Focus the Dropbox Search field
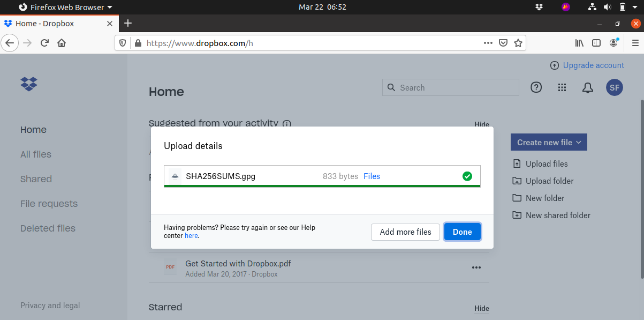 451,87
